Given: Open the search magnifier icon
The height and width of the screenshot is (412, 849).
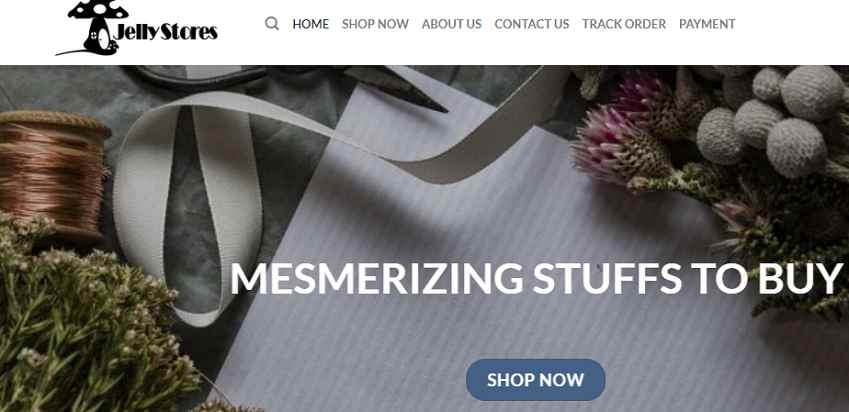Looking at the screenshot, I should point(272,23).
